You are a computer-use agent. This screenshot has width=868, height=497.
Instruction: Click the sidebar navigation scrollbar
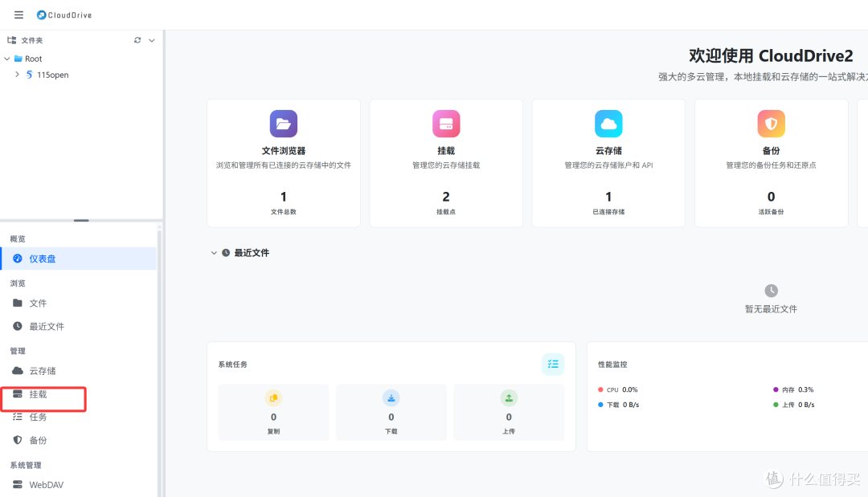(x=159, y=362)
